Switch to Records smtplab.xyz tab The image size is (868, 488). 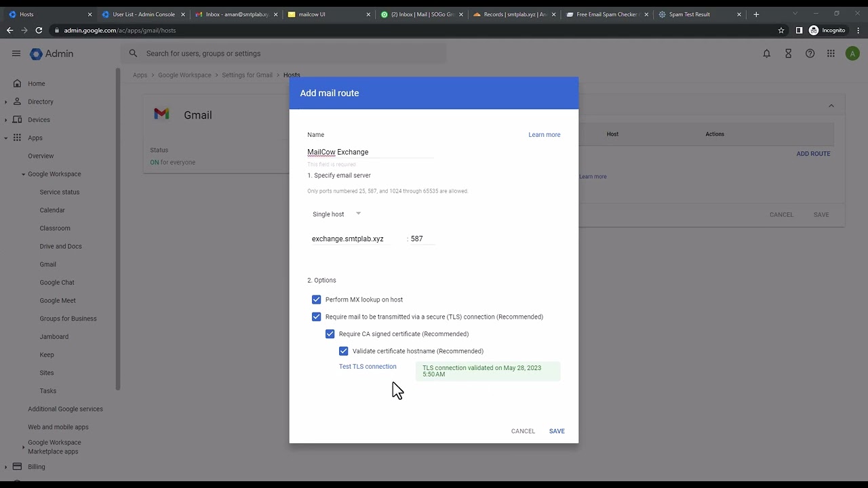tap(515, 14)
